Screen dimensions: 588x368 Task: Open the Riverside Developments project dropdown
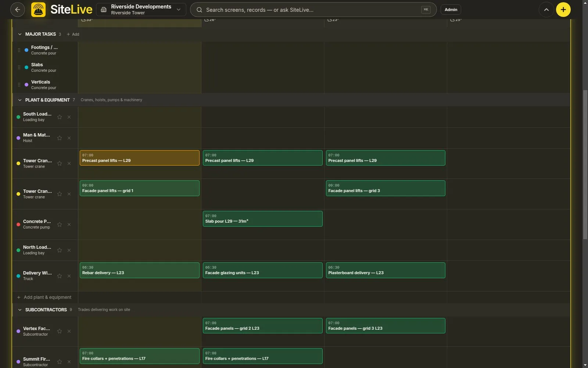tap(141, 10)
